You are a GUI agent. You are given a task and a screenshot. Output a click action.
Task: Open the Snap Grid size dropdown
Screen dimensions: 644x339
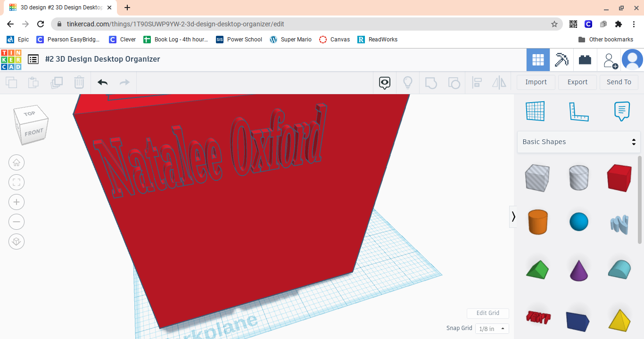492,328
